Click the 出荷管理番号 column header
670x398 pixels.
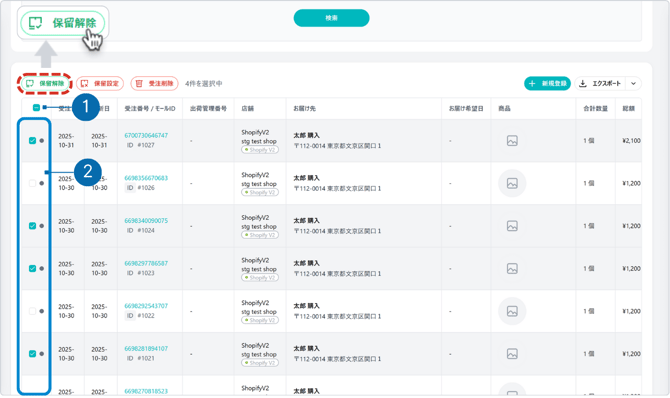coord(209,109)
